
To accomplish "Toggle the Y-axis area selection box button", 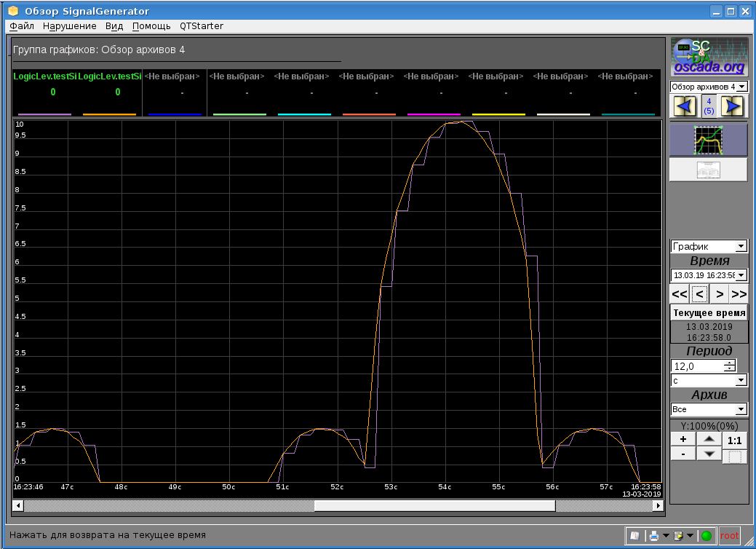I will tap(735, 457).
